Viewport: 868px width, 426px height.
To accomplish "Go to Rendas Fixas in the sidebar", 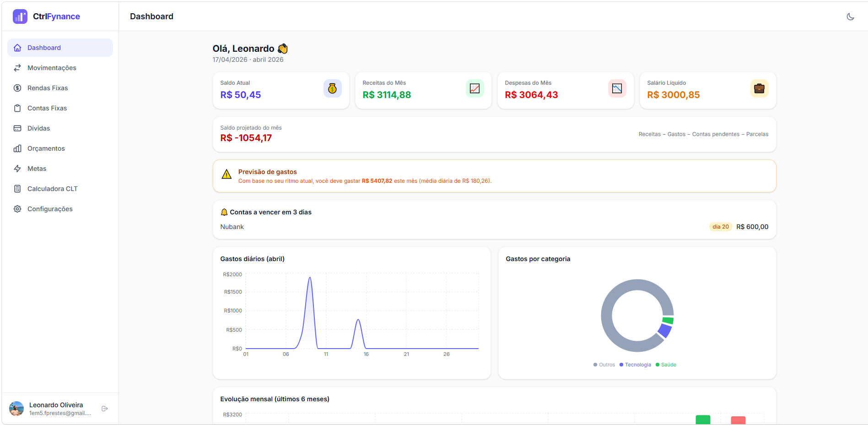I will click(x=48, y=88).
